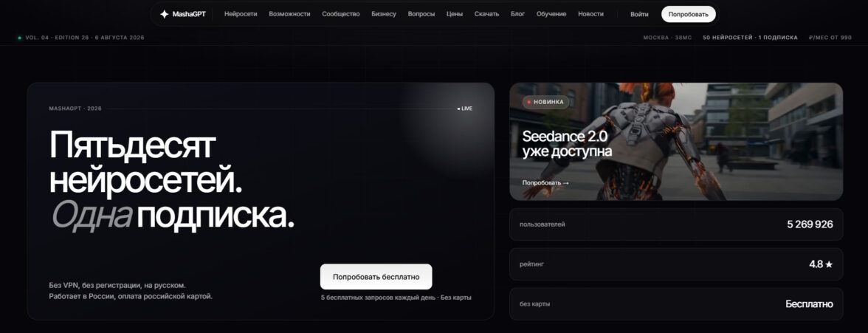This screenshot has width=868, height=333.
Task: Open the Цены page from navigation
Action: pyautogui.click(x=455, y=14)
